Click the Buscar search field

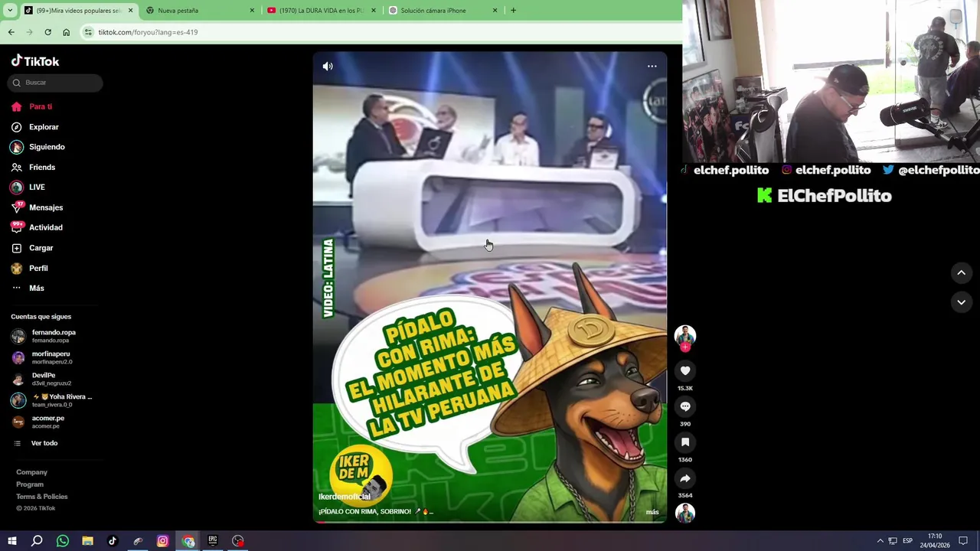pos(57,83)
